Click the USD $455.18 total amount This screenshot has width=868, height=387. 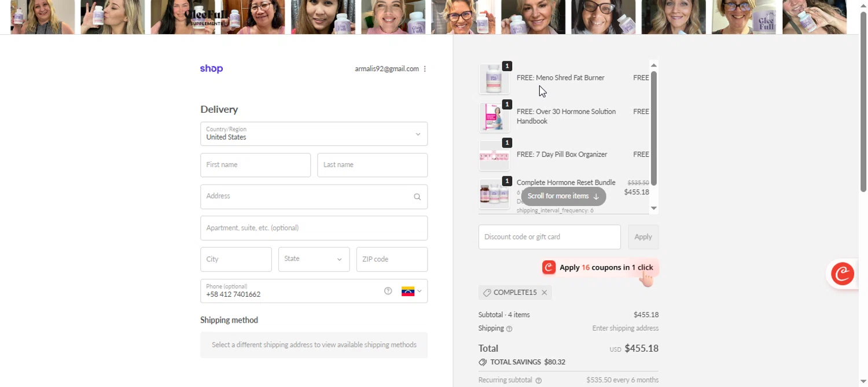click(634, 349)
